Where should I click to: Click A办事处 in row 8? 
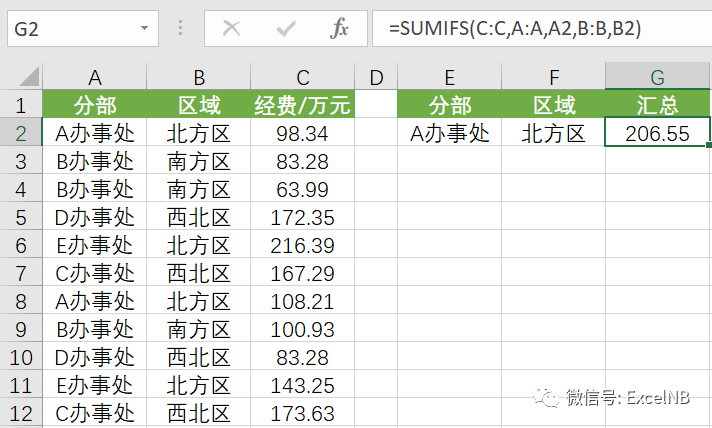click(x=94, y=301)
